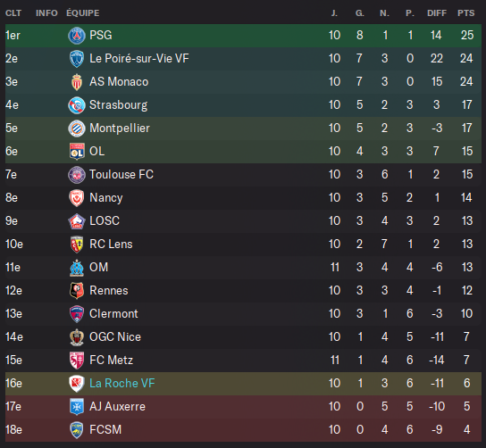486x448 pixels.
Task: Open the OM club logo
Action: (x=77, y=268)
